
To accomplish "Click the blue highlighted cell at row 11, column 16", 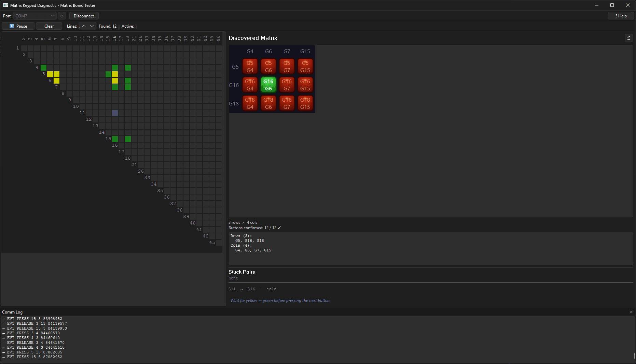I will [x=115, y=113].
